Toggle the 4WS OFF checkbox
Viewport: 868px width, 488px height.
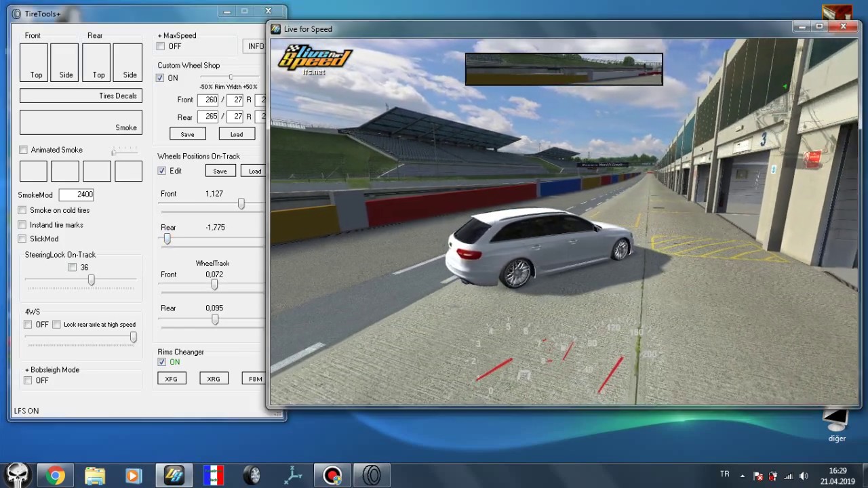click(x=28, y=325)
